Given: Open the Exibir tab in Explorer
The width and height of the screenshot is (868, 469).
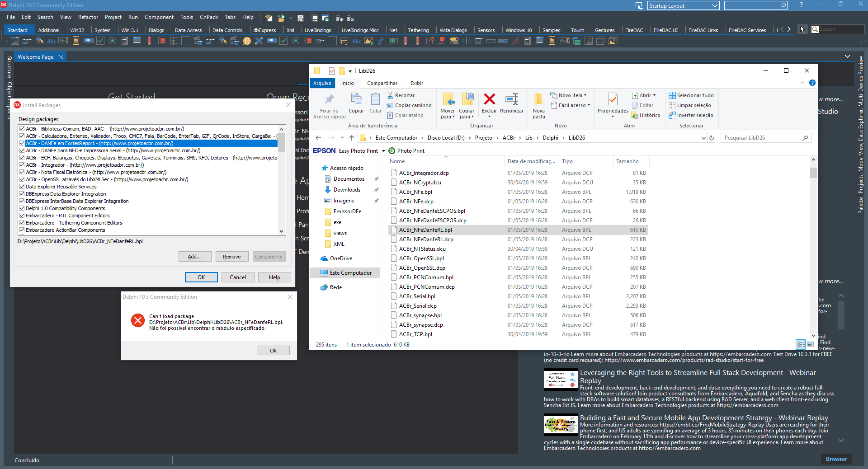Looking at the screenshot, I should pyautogui.click(x=416, y=83).
